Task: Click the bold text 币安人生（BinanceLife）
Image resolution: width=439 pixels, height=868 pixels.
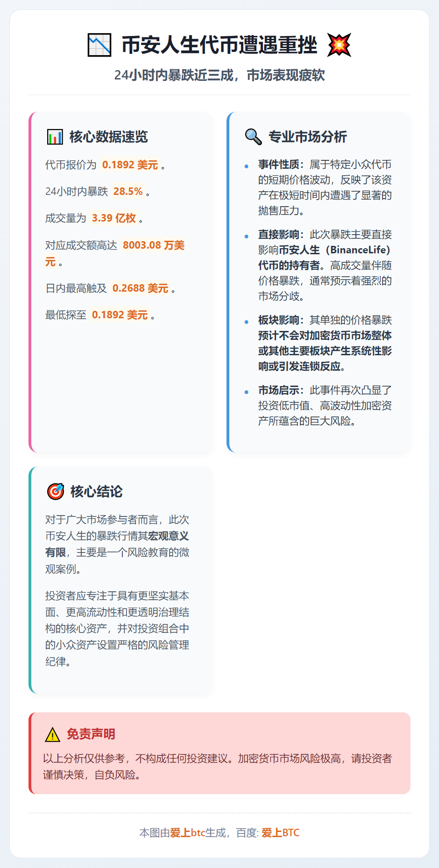Action: tap(334, 250)
